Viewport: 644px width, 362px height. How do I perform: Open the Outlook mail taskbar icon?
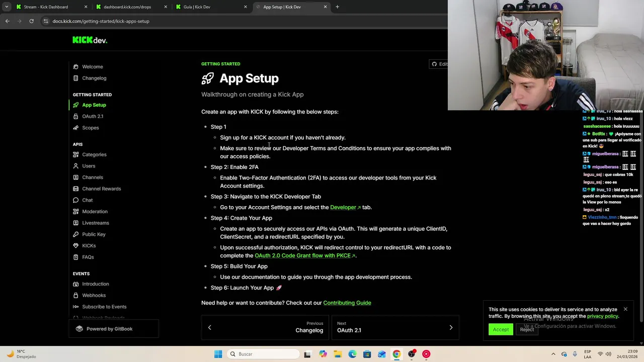382,354
